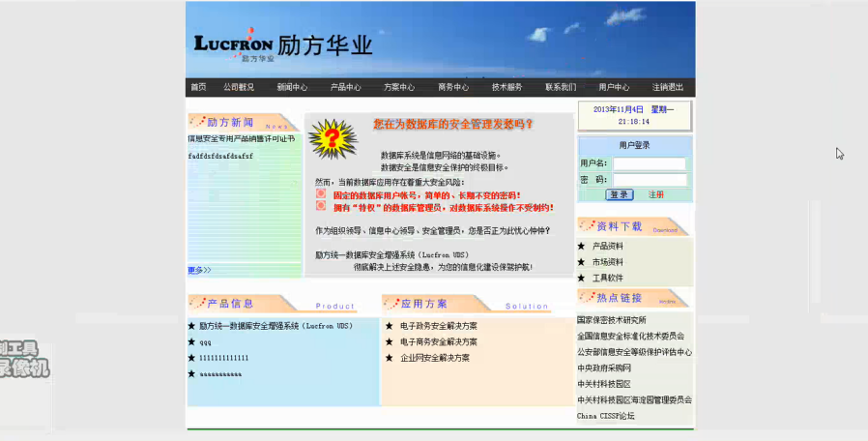
Task: Open 技术服务 menu item
Action: tap(506, 87)
